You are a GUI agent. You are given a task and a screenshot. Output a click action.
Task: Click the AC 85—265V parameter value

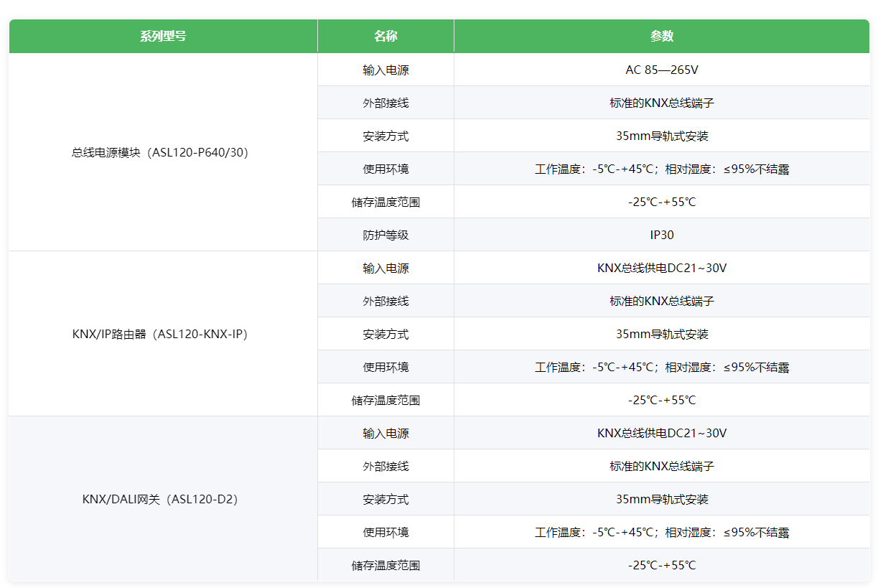661,70
